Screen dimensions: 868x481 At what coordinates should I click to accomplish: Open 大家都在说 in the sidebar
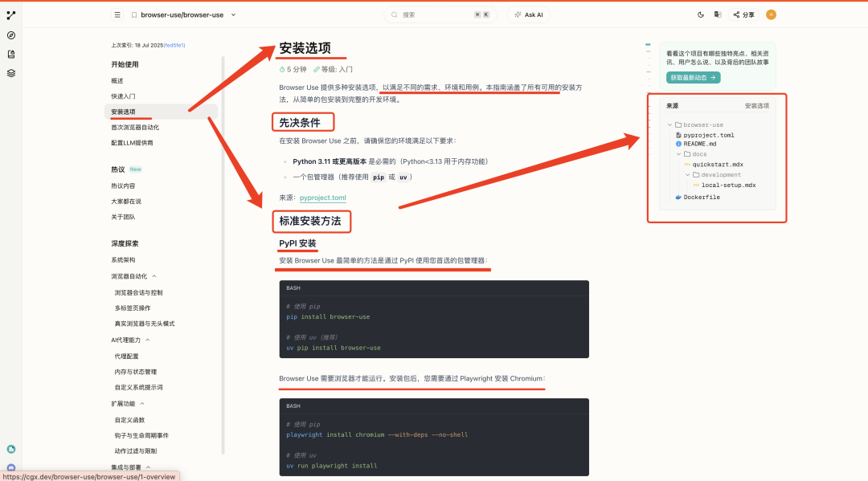126,202
